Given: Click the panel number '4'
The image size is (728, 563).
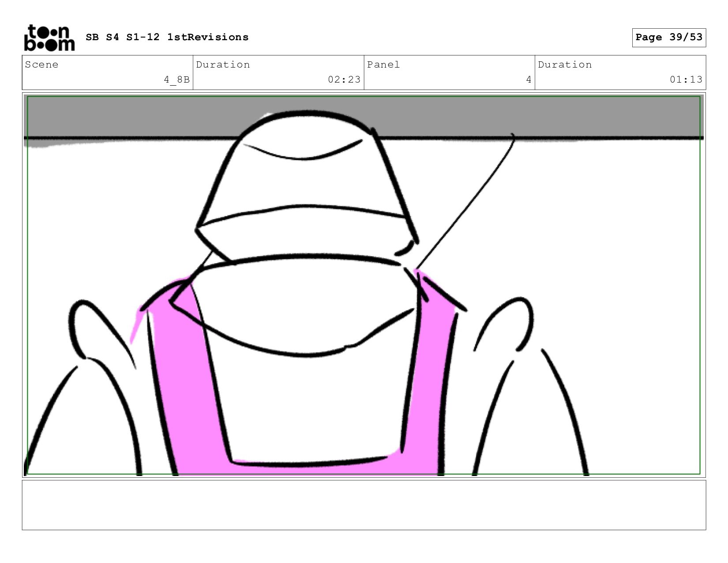Looking at the screenshot, I should click(x=529, y=79).
